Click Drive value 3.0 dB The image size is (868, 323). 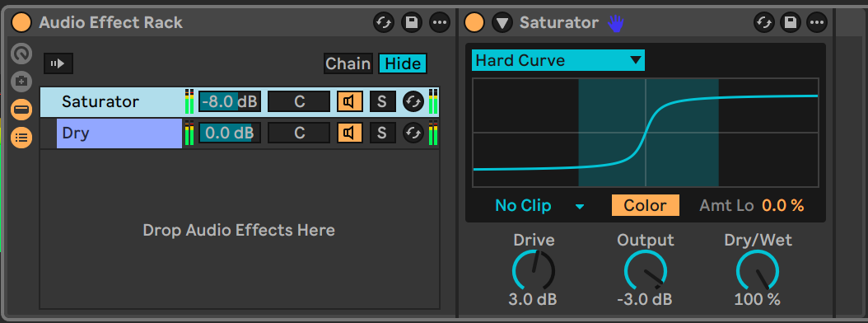click(x=533, y=300)
